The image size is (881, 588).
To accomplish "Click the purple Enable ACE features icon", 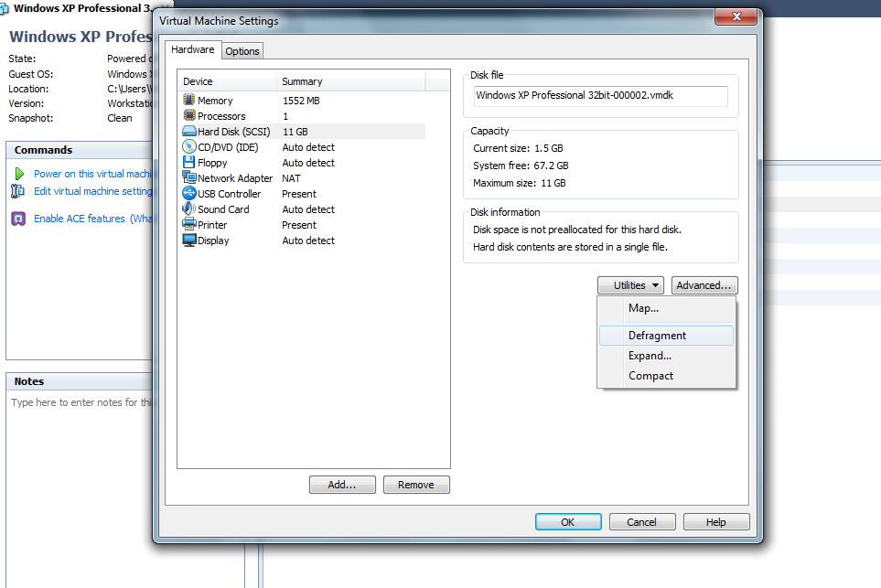I will point(18,219).
